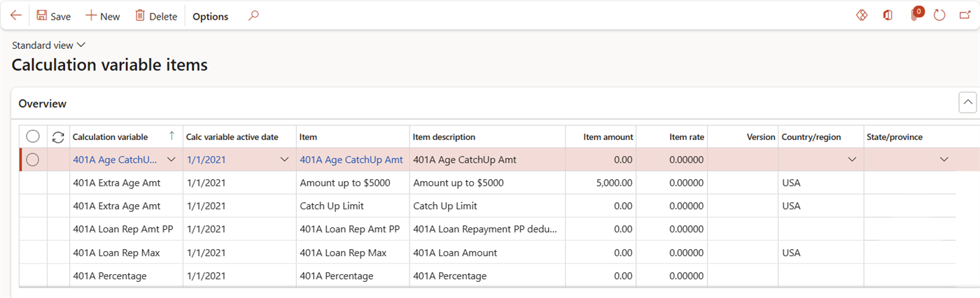Go back using the back arrow
The width and height of the screenshot is (980, 298).
(15, 15)
